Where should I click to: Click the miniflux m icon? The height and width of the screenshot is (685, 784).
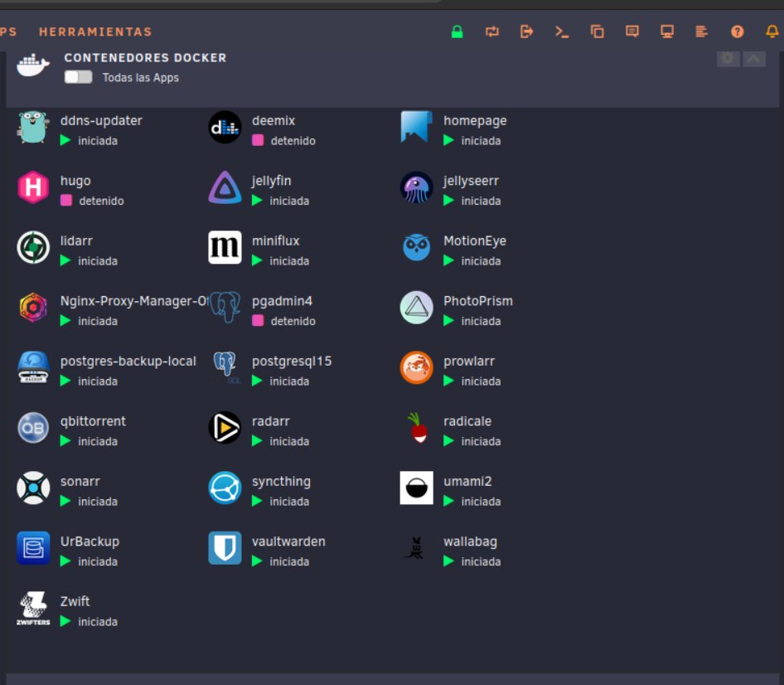pyautogui.click(x=225, y=247)
